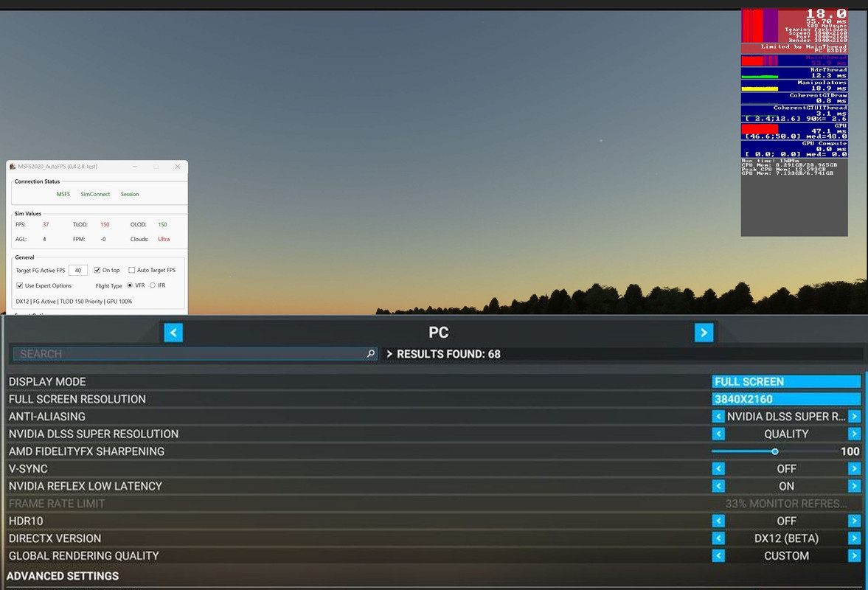Select IFR flight type
The image size is (868, 590).
point(152,285)
